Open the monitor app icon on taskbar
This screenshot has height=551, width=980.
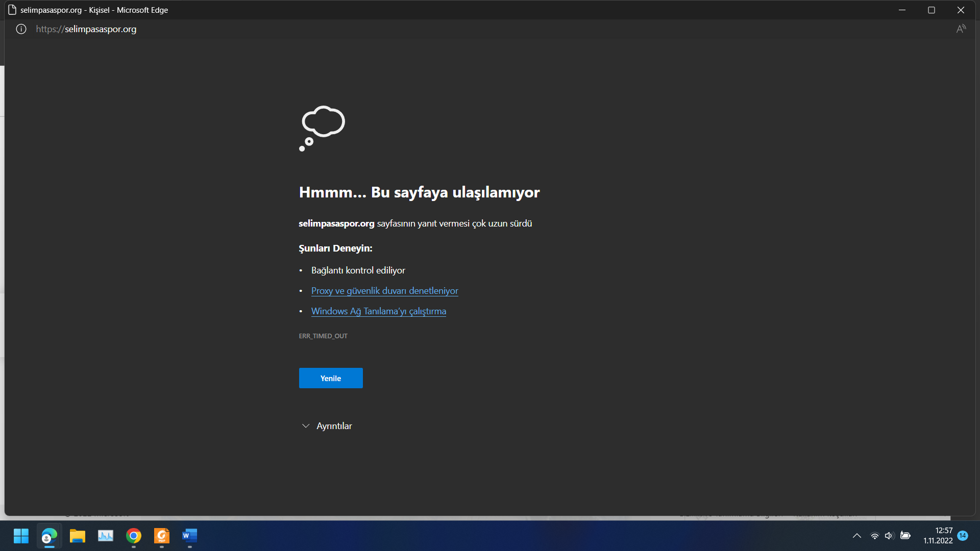pos(106,536)
